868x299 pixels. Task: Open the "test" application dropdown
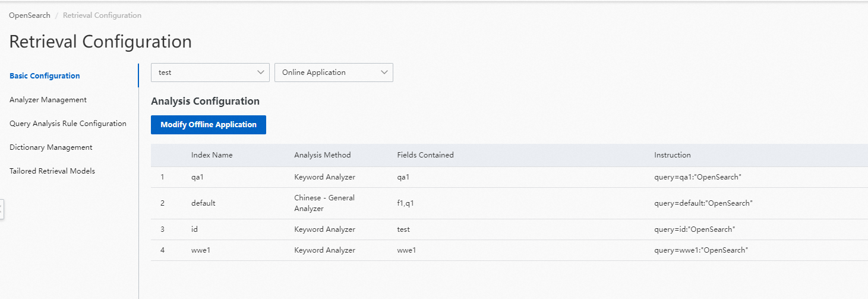pos(210,73)
